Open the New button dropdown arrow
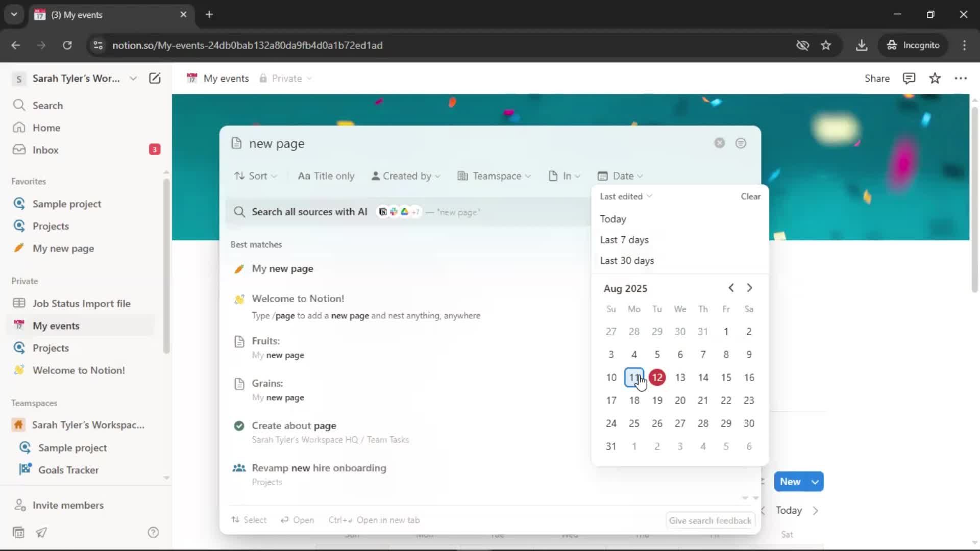 click(815, 482)
